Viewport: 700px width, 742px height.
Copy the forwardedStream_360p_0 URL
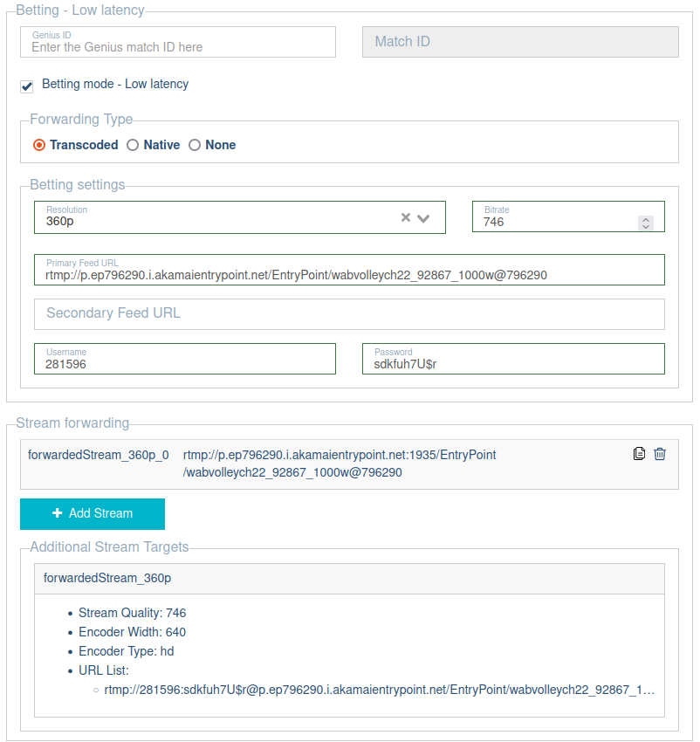coord(639,454)
